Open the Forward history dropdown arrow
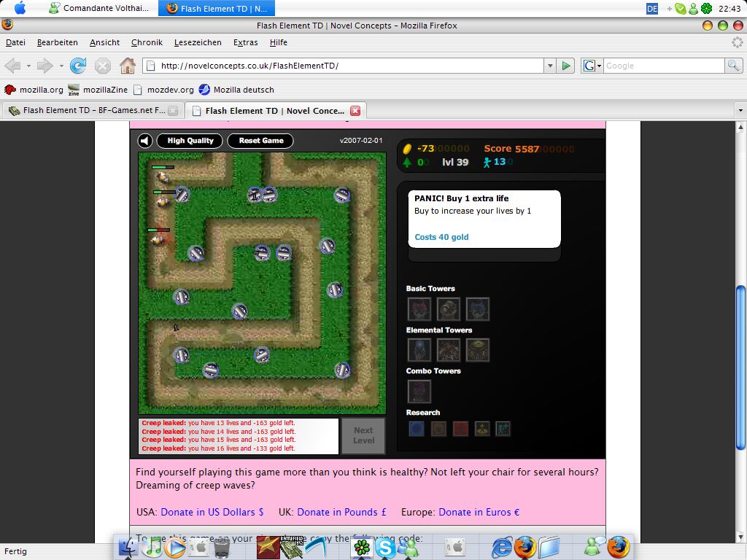This screenshot has height=560, width=747. (x=61, y=66)
